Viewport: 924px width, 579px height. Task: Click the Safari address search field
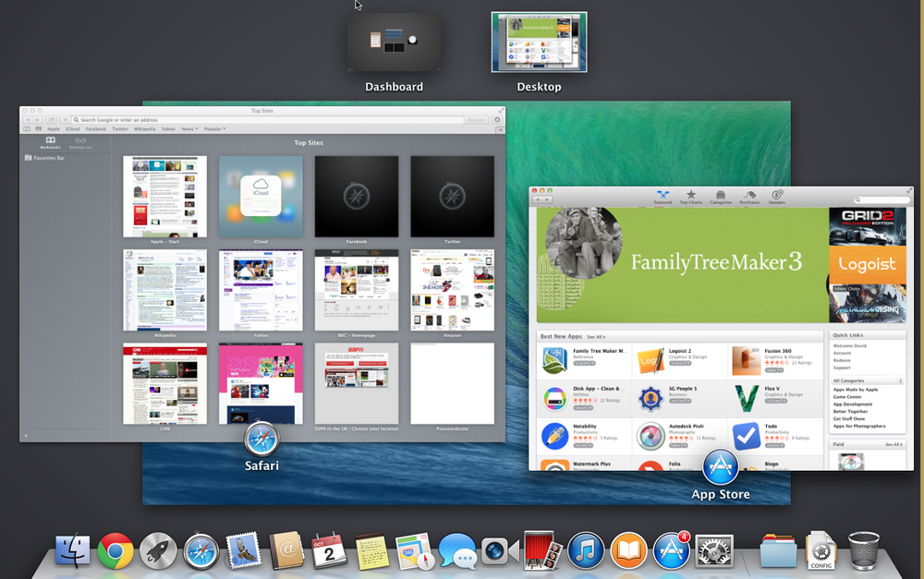coord(267,119)
